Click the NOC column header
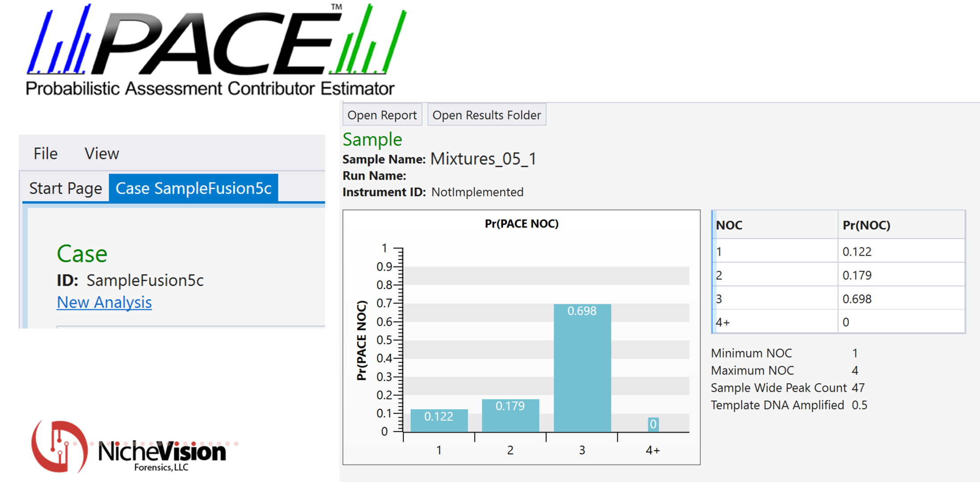Image resolution: width=980 pixels, height=482 pixels. point(729,225)
